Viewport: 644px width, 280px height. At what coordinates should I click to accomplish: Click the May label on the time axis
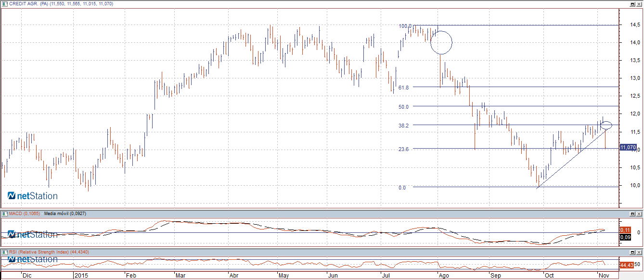[x=284, y=276]
